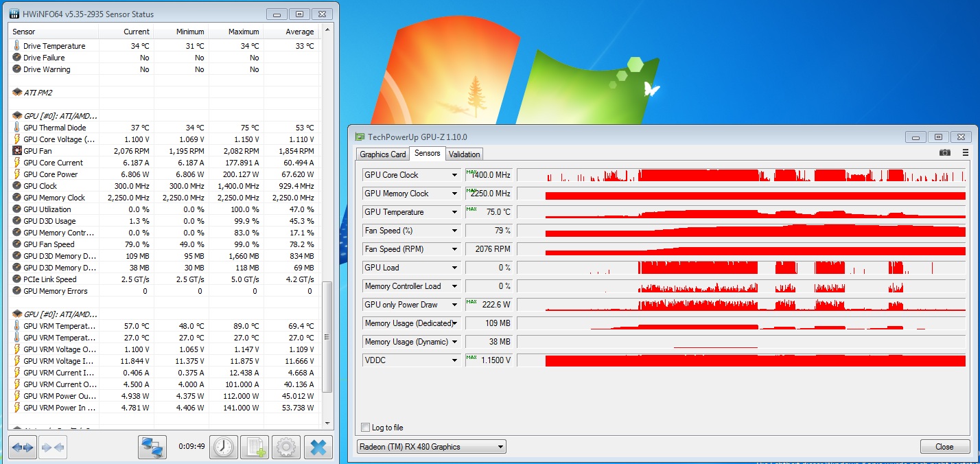Screen dimensions: 980x464
Task: Switch to the Graphics Card tab
Action: (383, 154)
